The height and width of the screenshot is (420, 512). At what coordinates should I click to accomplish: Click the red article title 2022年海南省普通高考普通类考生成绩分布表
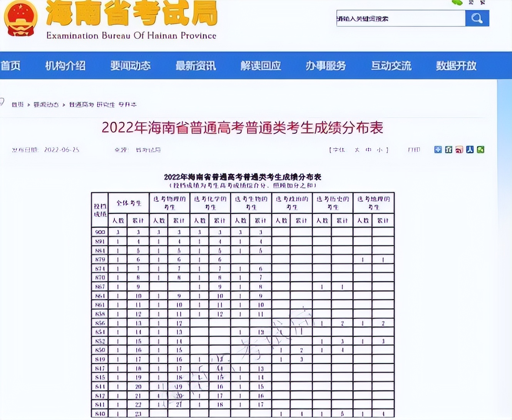tap(243, 128)
